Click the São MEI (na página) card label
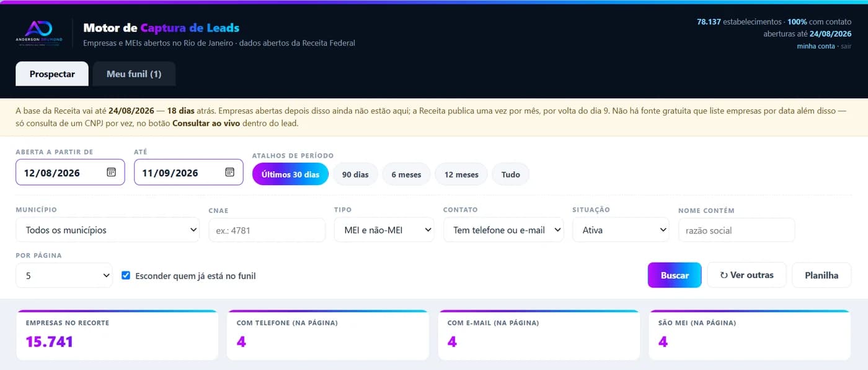Screen dimensions: 868x370 click(697, 323)
